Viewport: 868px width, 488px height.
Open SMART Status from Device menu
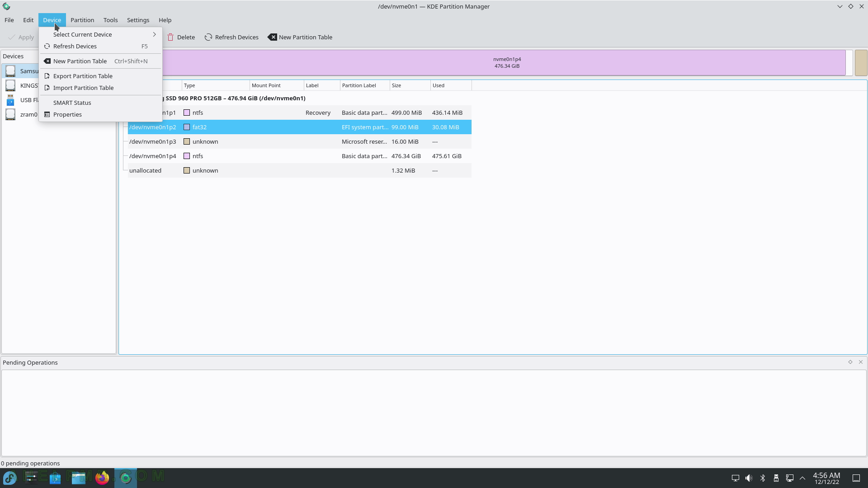click(x=100, y=103)
